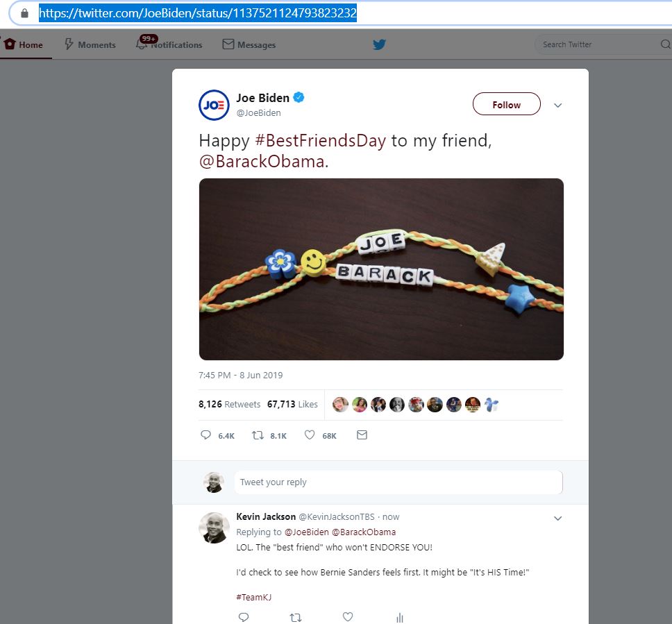Click the padlock icon in the address bar
The height and width of the screenshot is (624, 672).
(25, 13)
